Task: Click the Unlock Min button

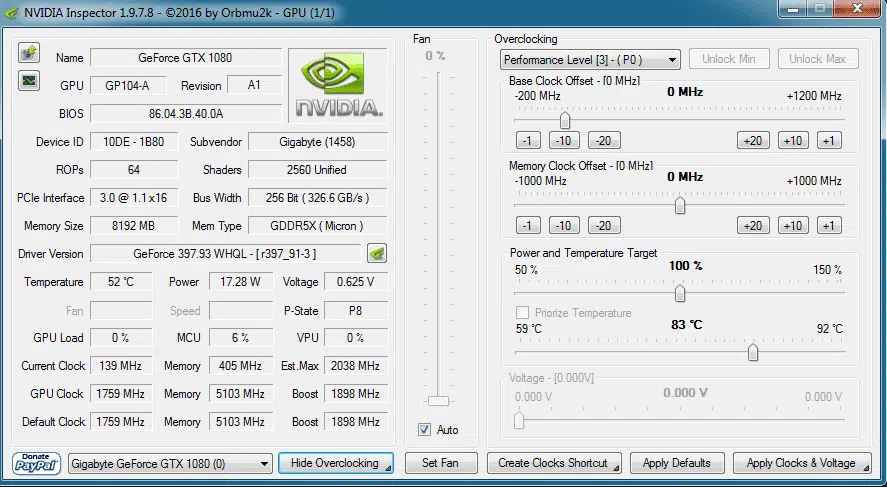Action: coord(729,59)
